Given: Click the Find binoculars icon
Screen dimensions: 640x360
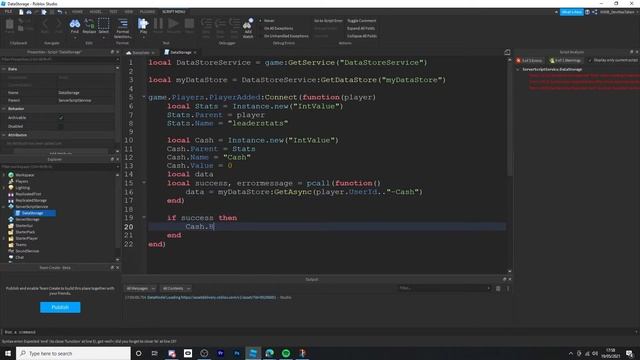Looking at the screenshot, I should tap(74, 24).
